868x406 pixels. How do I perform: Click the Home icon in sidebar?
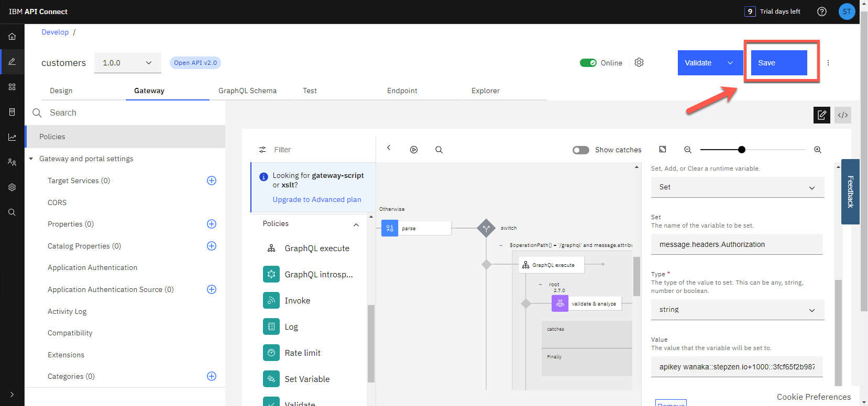pyautogui.click(x=12, y=37)
